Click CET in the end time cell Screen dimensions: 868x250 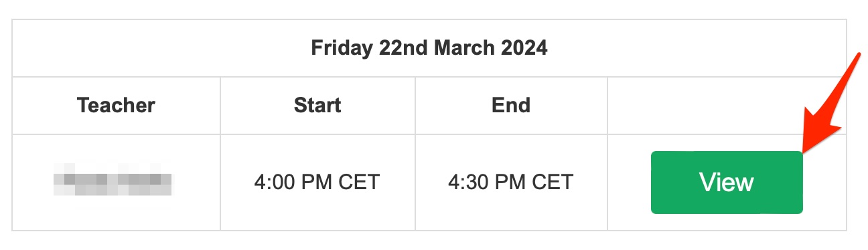(x=553, y=182)
